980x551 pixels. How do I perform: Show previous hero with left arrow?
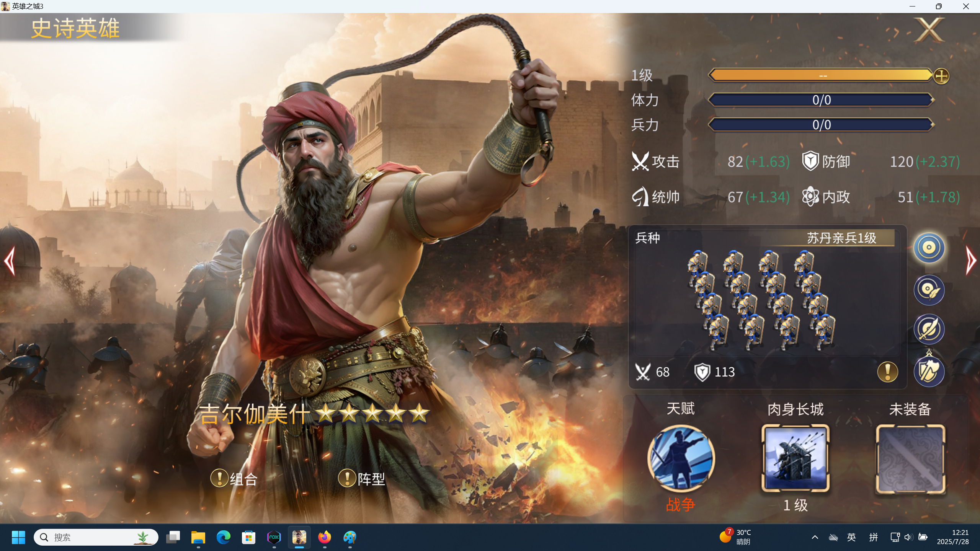click(x=10, y=261)
